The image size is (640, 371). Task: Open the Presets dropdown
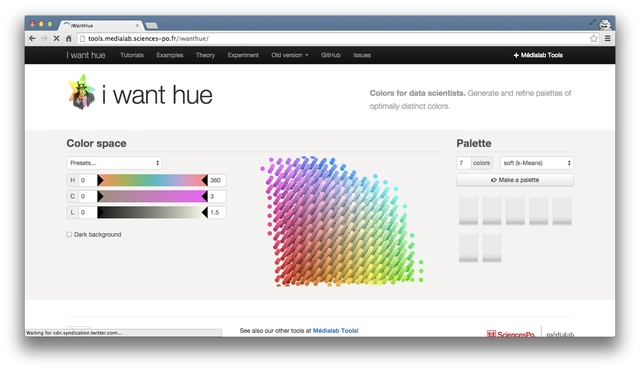[x=114, y=163]
